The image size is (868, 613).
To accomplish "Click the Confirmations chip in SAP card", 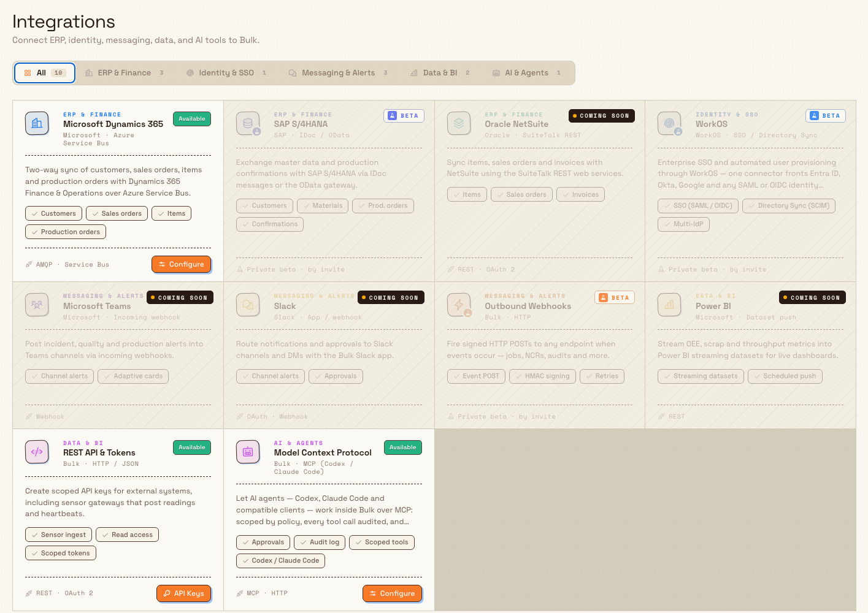I will click(x=269, y=224).
